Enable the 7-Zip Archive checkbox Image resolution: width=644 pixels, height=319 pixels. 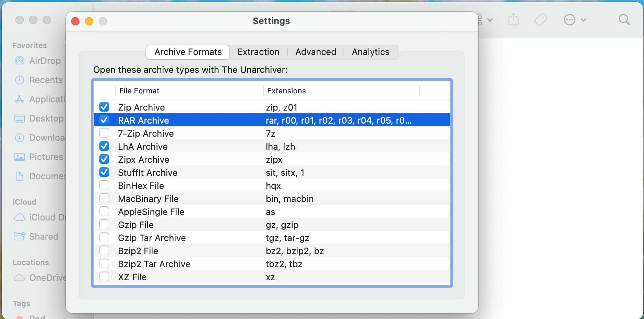click(x=104, y=133)
